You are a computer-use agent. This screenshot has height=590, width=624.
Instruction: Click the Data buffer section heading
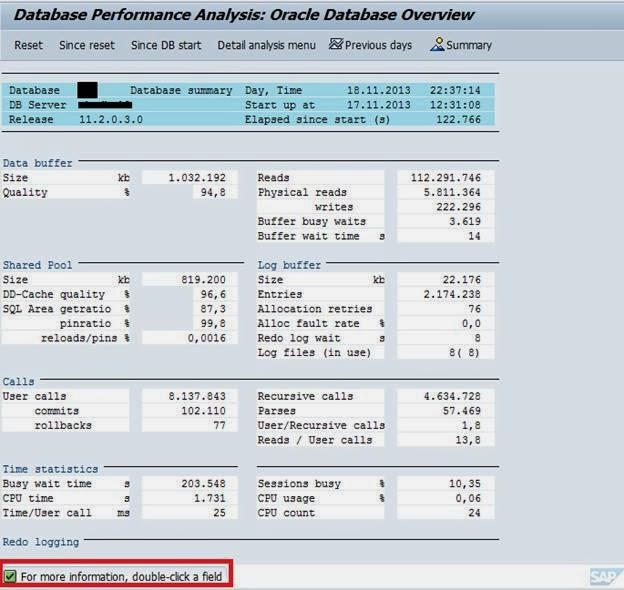tap(37, 163)
